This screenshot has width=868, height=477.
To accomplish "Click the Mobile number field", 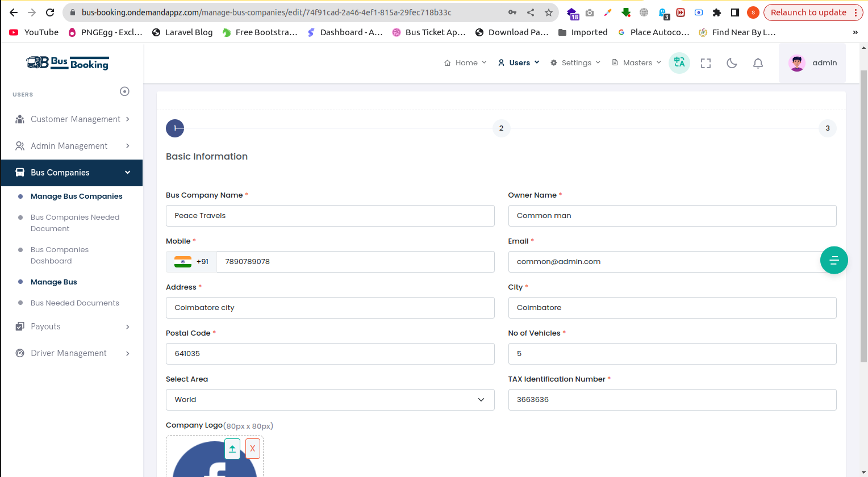I will pos(356,262).
